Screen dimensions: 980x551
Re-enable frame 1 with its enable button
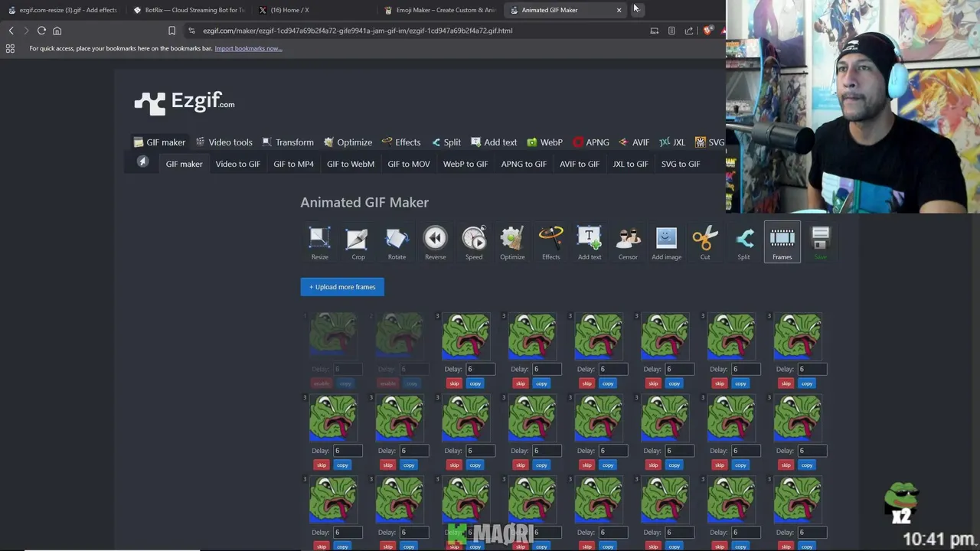pos(322,383)
